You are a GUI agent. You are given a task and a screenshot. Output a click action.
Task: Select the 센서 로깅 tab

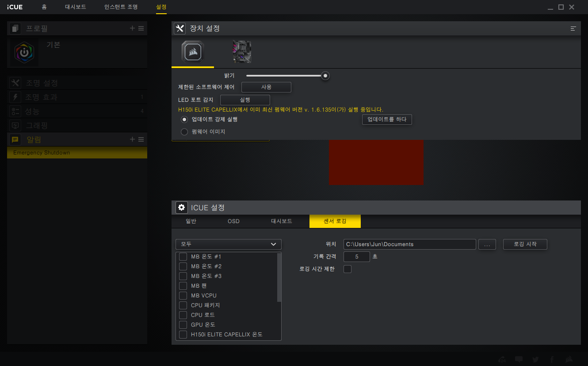[x=335, y=221]
